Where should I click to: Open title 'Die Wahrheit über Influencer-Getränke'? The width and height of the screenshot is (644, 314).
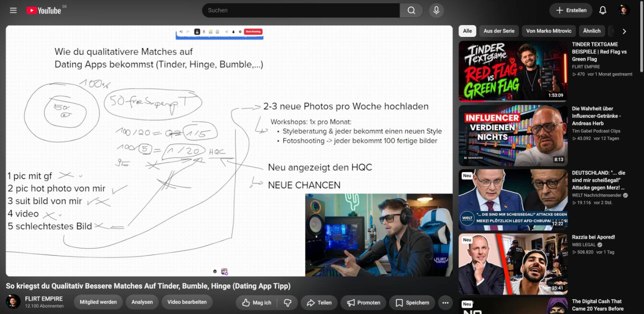(596, 116)
